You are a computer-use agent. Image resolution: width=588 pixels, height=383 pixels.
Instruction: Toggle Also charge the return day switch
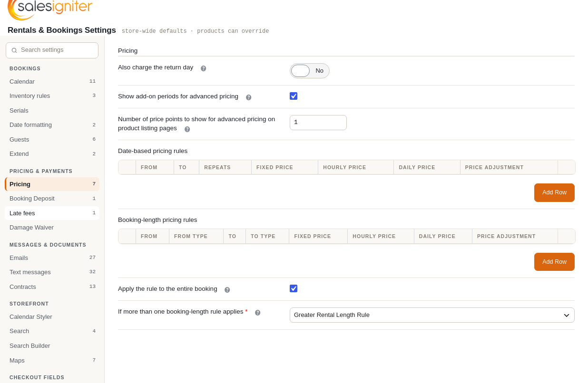[309, 71]
